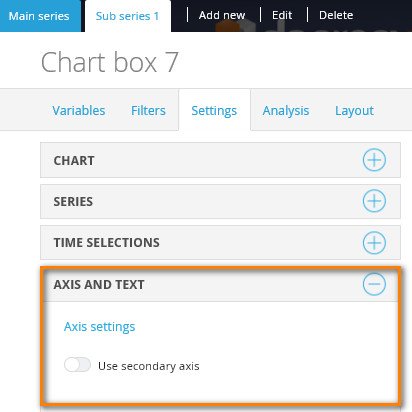Expand the CHART section plus icon
This screenshot has height=412, width=412.
(374, 160)
